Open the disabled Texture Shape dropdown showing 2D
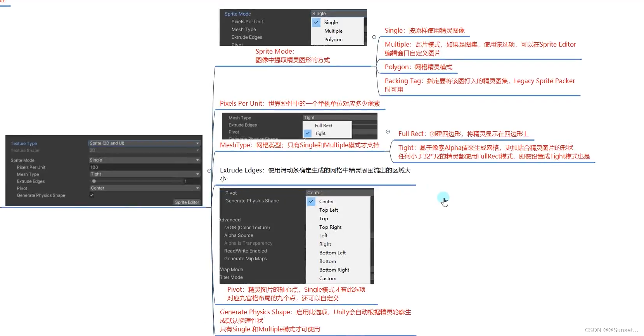This screenshot has height=336, width=644. [144, 150]
